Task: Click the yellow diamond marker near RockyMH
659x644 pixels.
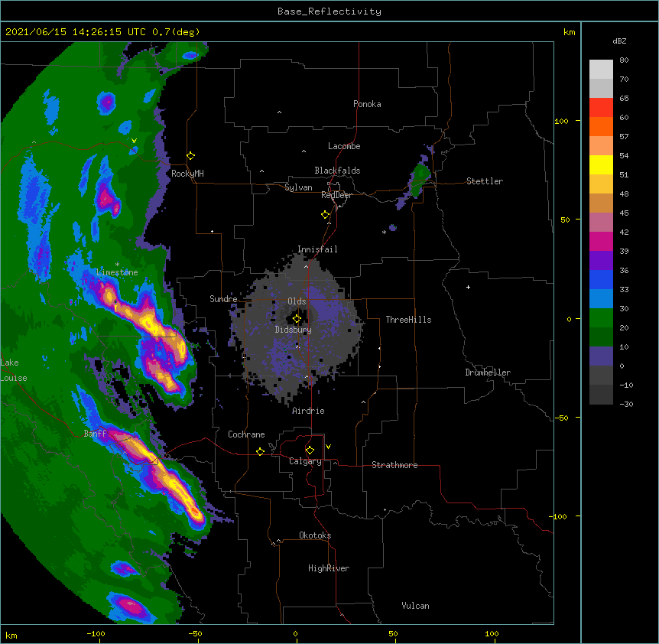Action: pos(191,155)
